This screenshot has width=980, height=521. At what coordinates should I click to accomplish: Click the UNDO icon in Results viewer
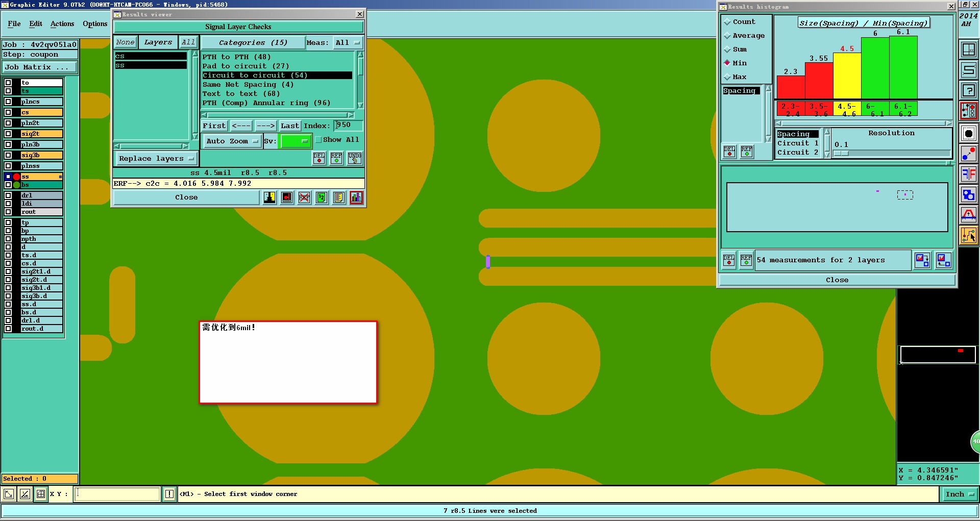pos(355,158)
